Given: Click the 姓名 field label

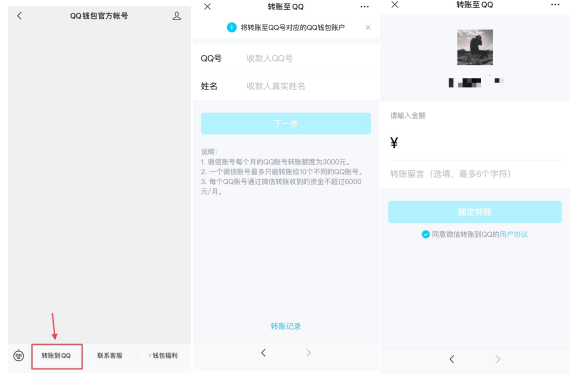Looking at the screenshot, I should tap(209, 86).
